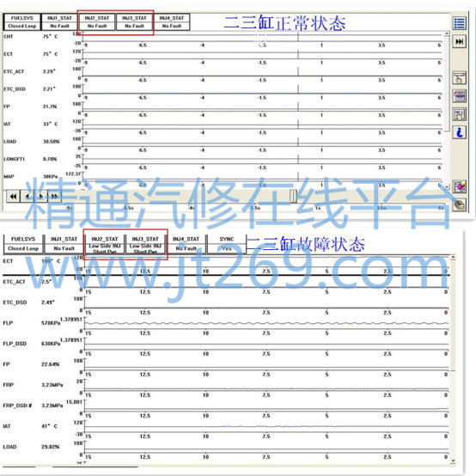Click the bottom-right eraser-like device icon
The width and height of the screenshot is (476, 476).
point(459,204)
